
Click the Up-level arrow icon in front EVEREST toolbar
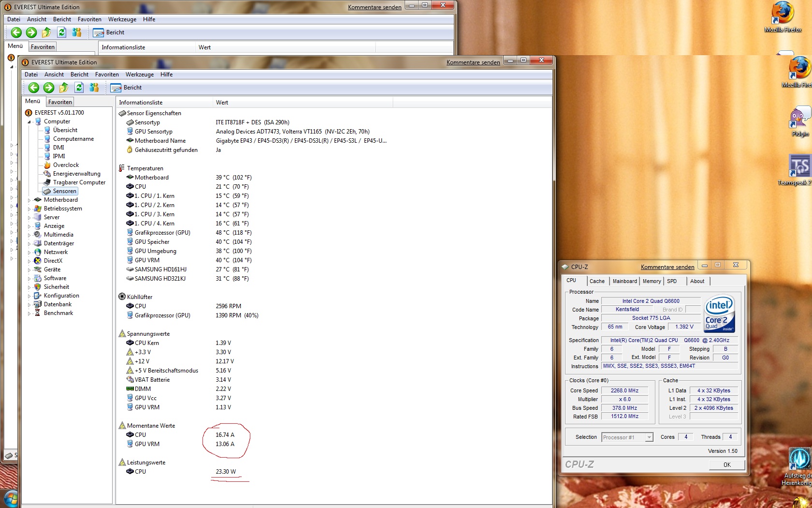pos(64,88)
